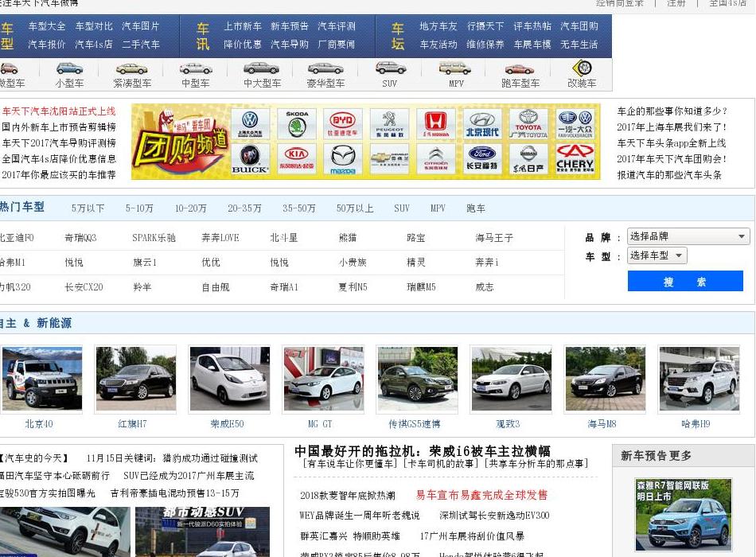The width and height of the screenshot is (756, 557).
Task: Open the MG GT car photo
Action: pos(324,379)
